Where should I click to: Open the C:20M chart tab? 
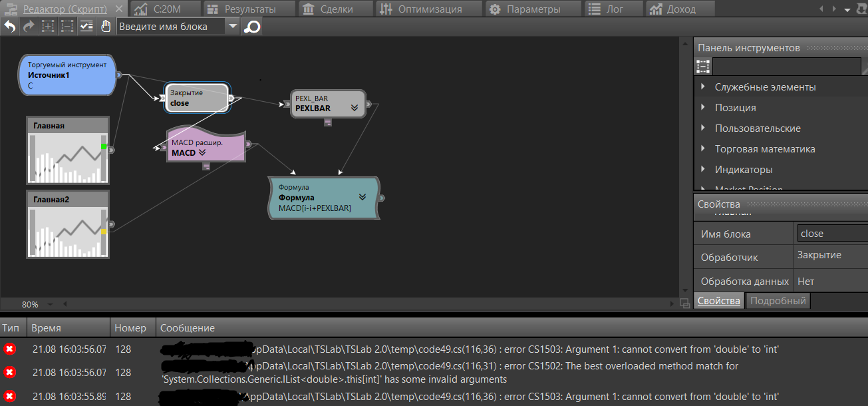[x=165, y=9]
